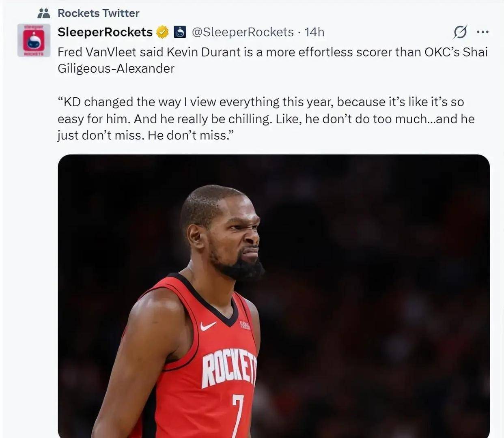Open the @SleeperRockets handle link
The width and height of the screenshot is (504, 438).
[x=242, y=32]
